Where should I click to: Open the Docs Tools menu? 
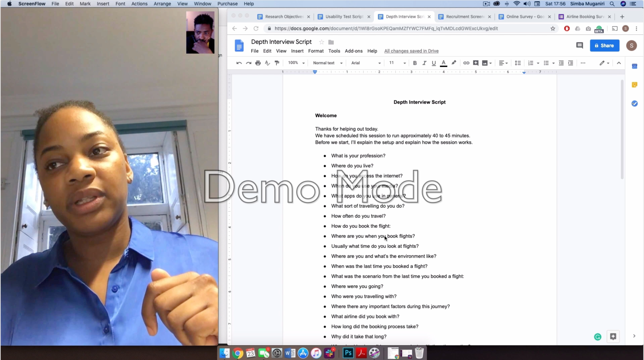coord(334,51)
